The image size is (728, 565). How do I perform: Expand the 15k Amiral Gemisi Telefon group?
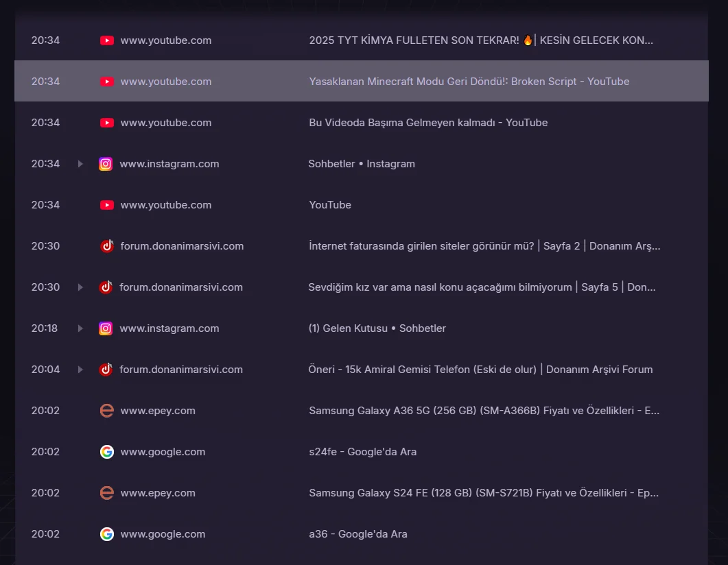80,370
